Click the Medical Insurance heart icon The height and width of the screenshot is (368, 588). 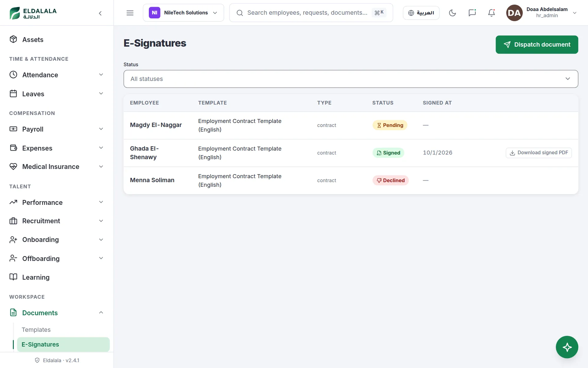13,167
